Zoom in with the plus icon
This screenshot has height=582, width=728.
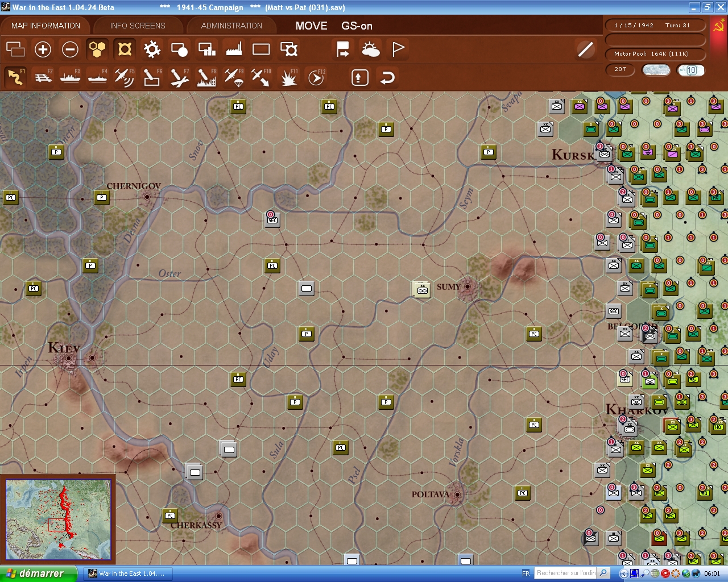[x=43, y=49]
